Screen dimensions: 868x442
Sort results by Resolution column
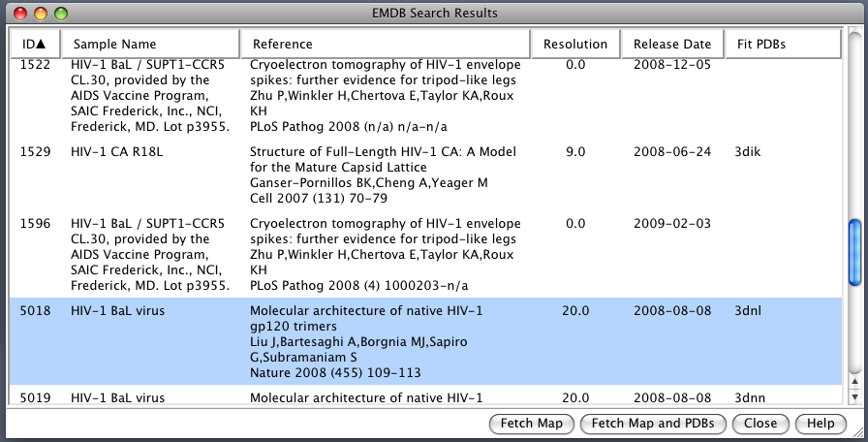click(x=575, y=44)
